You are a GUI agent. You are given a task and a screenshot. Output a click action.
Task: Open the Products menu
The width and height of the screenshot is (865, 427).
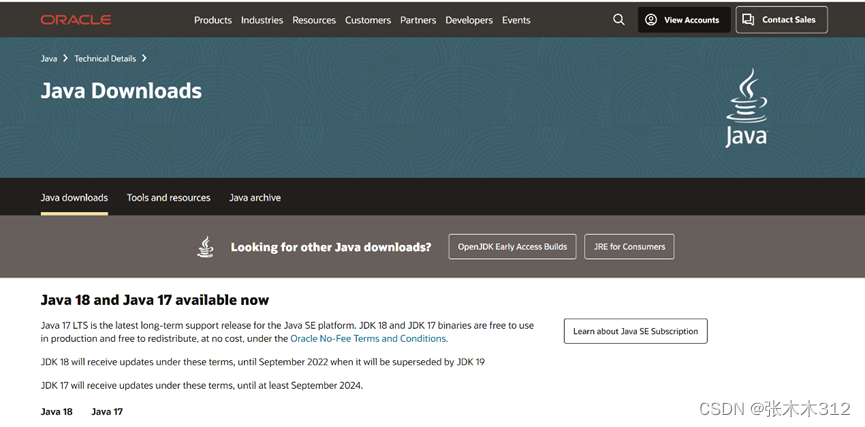coord(213,20)
